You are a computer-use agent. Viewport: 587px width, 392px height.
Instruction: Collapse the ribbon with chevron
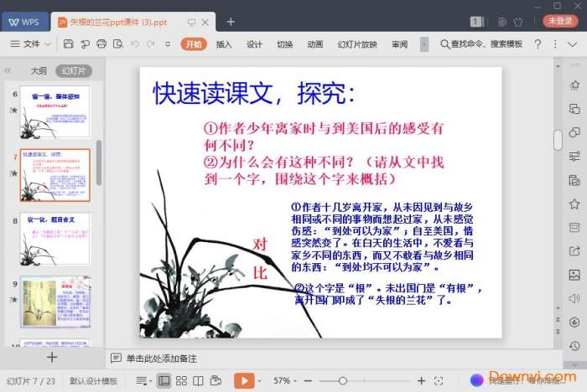[x=573, y=44]
